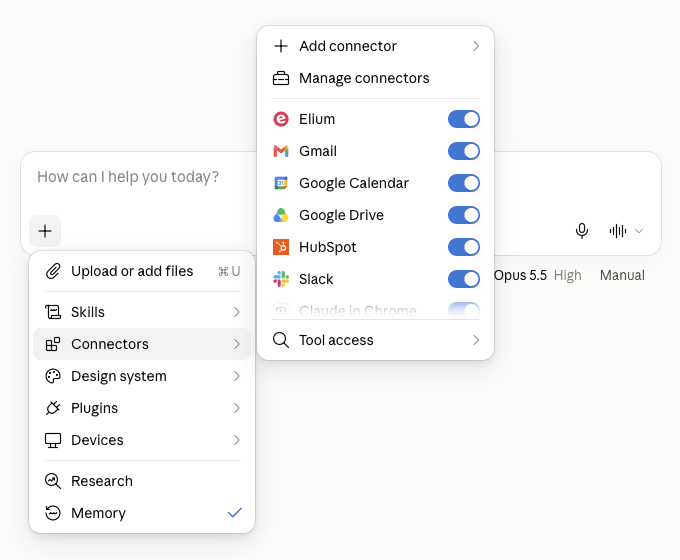This screenshot has height=560, width=680.
Task: Select the Devices menu item
Action: pos(142,440)
